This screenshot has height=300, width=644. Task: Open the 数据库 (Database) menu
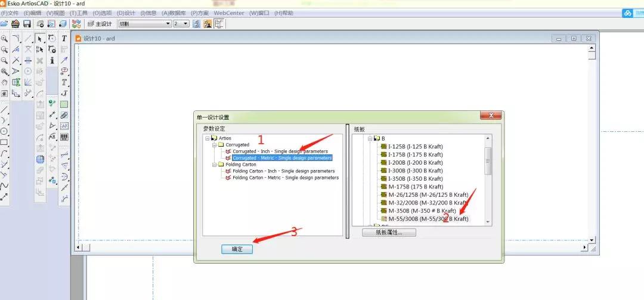[174, 13]
